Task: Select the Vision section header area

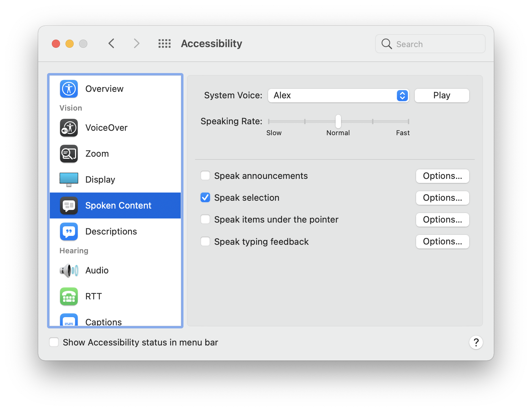Action: pos(71,108)
